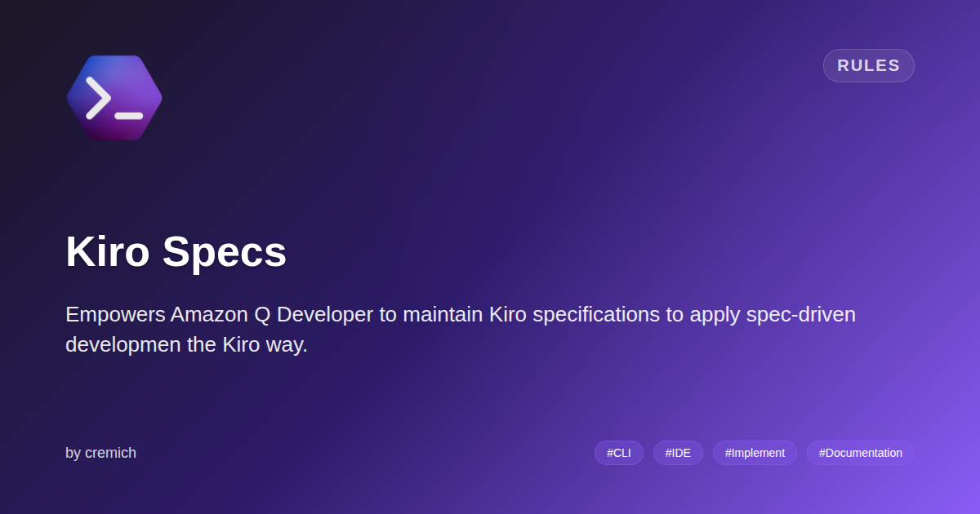Click the chevron prompt symbol inside the logo
The height and width of the screenshot is (514, 980).
(x=98, y=98)
